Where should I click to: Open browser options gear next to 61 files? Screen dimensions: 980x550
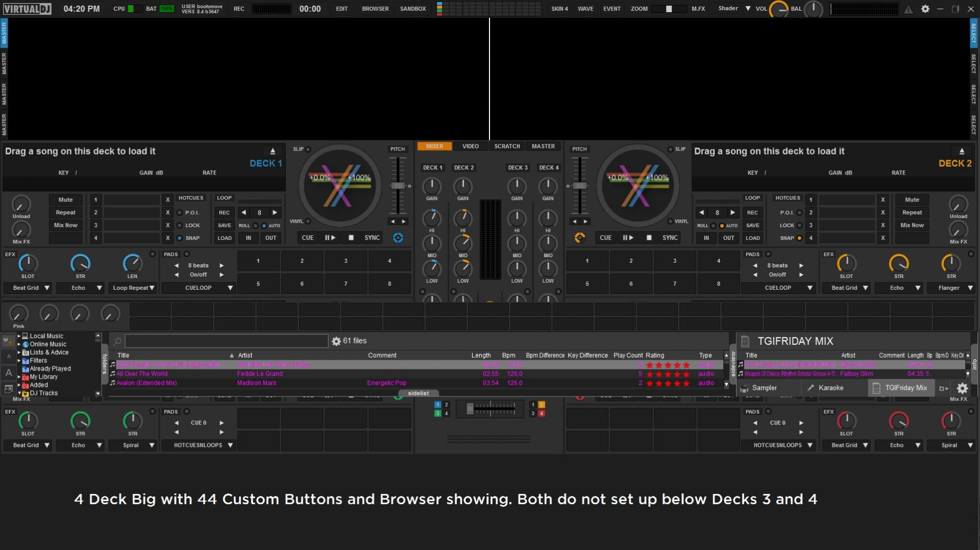[336, 341]
